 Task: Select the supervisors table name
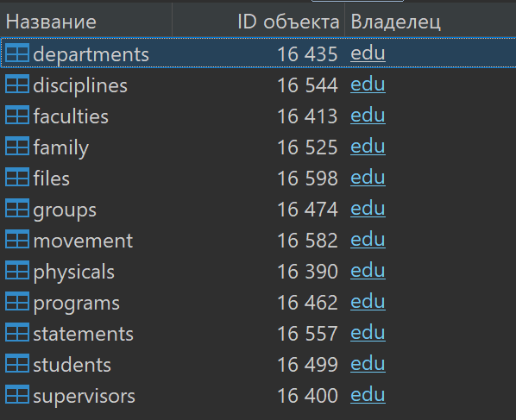coord(84,397)
